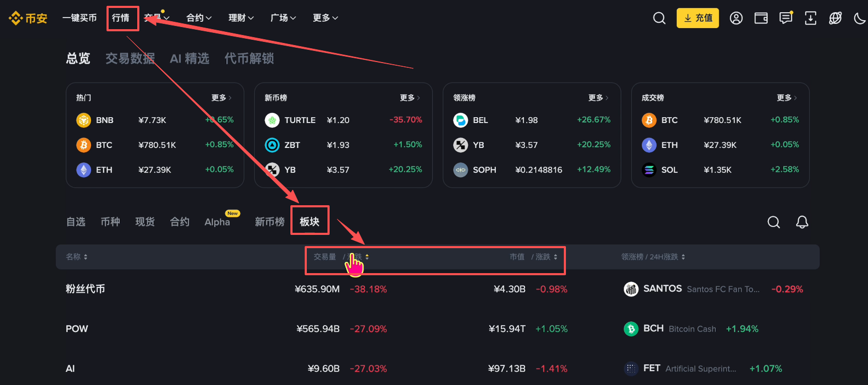
Task: Open the messages chat icon
Action: point(786,18)
